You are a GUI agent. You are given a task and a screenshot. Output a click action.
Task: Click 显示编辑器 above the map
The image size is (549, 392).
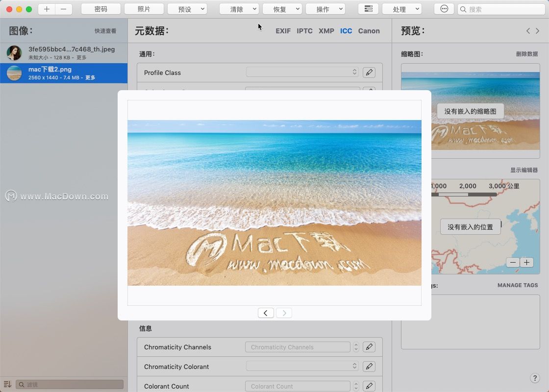pyautogui.click(x=524, y=170)
